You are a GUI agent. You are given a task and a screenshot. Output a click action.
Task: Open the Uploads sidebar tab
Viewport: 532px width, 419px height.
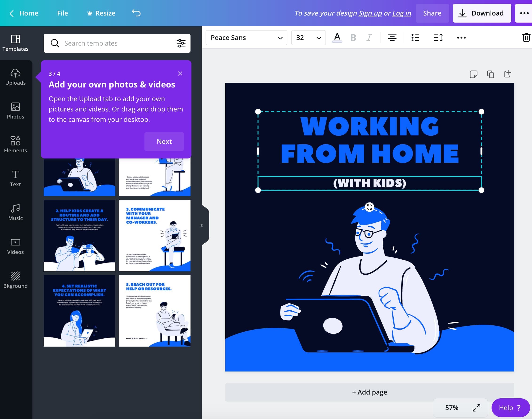(16, 77)
